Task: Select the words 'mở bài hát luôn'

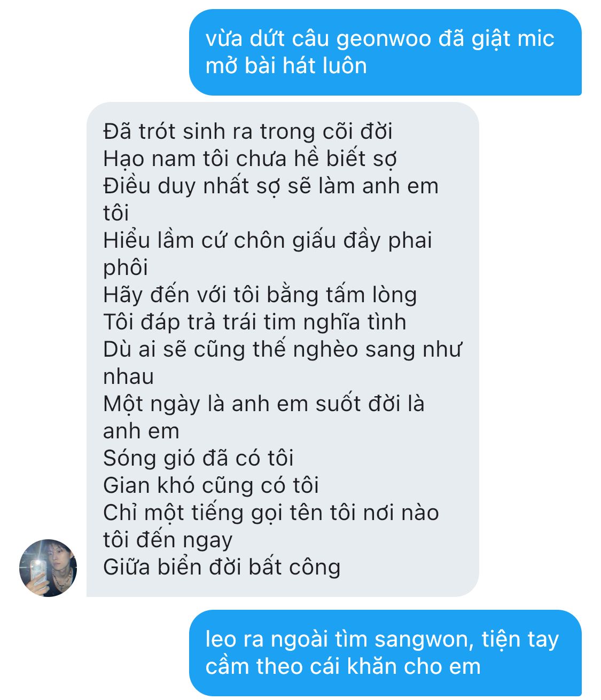Action: 286,66
